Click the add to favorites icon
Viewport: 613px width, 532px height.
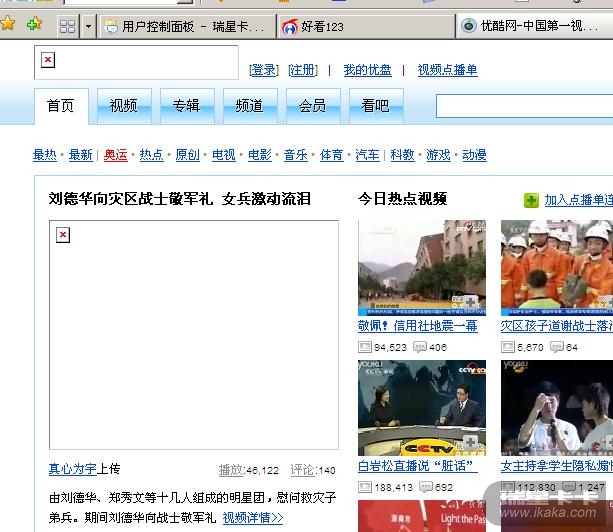click(34, 25)
